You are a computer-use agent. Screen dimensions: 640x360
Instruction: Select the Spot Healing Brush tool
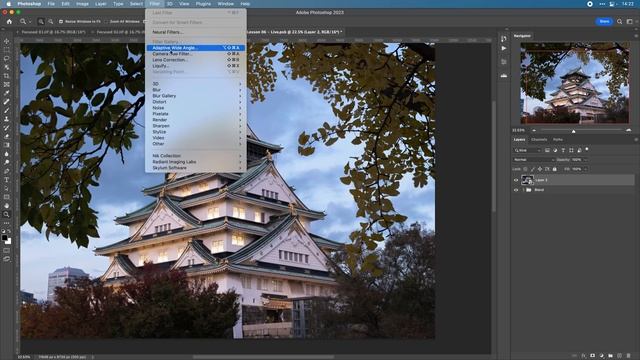click(7, 102)
